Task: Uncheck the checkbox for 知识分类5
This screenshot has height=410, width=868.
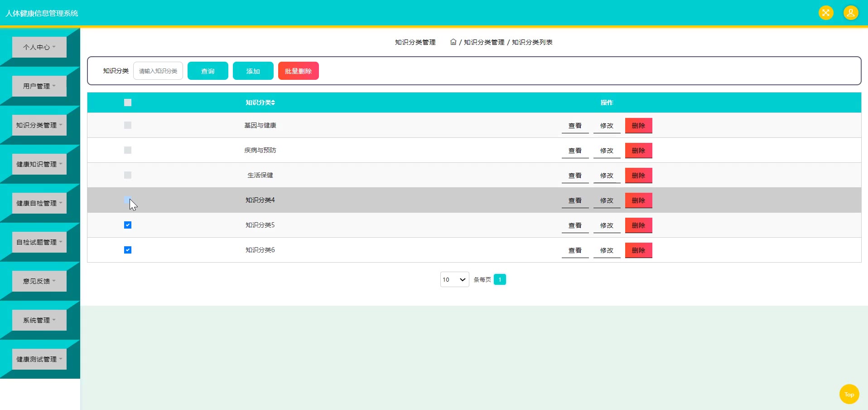Action: (x=128, y=225)
